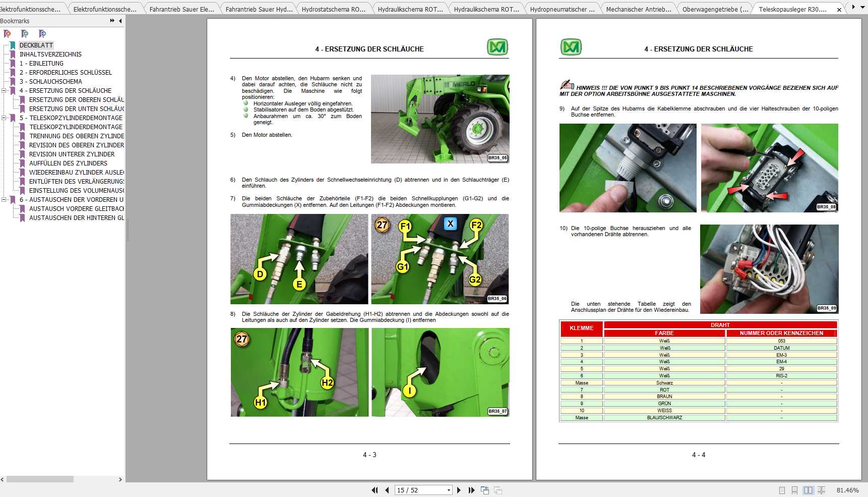Toggle the two-page facing layout
Screen dimensions: 868x497
click(809, 490)
